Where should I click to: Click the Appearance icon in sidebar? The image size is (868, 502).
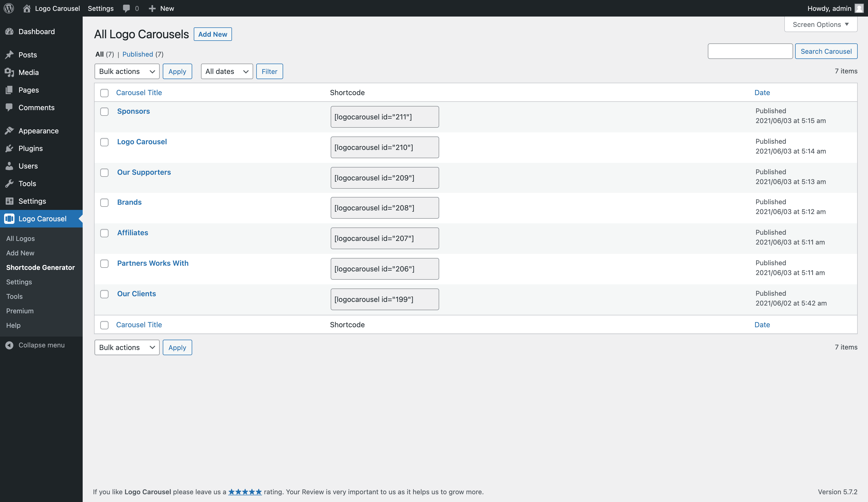tap(11, 130)
